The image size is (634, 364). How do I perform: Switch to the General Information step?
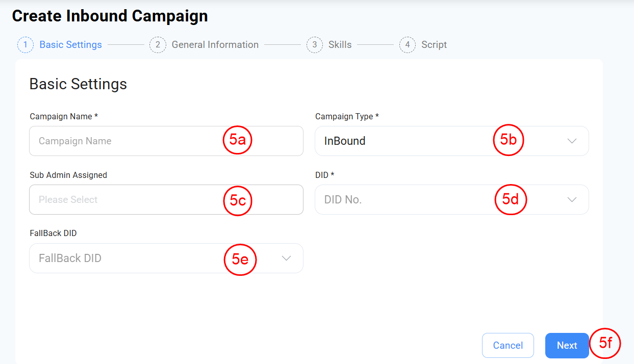(215, 45)
